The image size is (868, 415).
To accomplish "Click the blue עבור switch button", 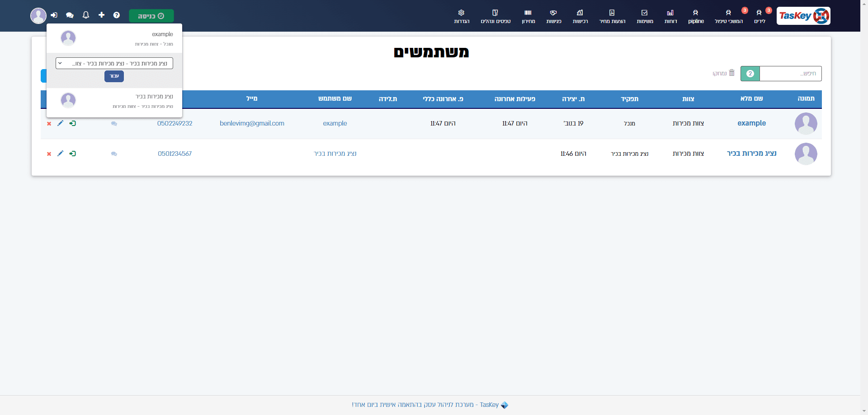I will point(114,76).
